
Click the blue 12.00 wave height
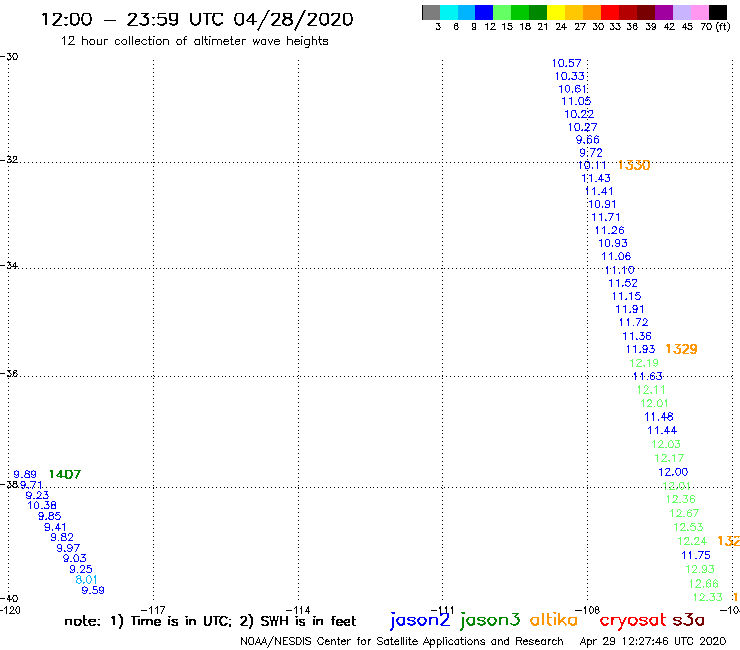[x=673, y=472]
